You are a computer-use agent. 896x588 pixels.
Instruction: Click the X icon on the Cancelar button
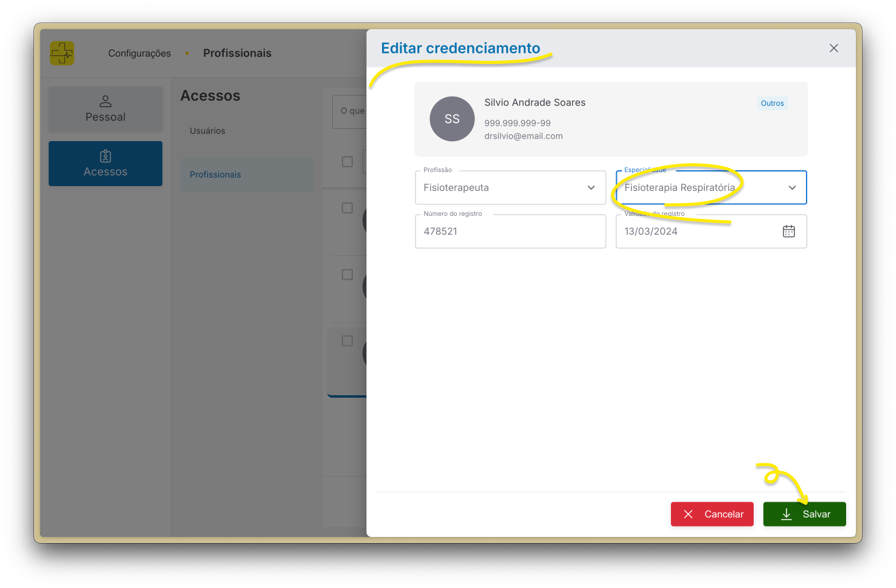point(688,514)
